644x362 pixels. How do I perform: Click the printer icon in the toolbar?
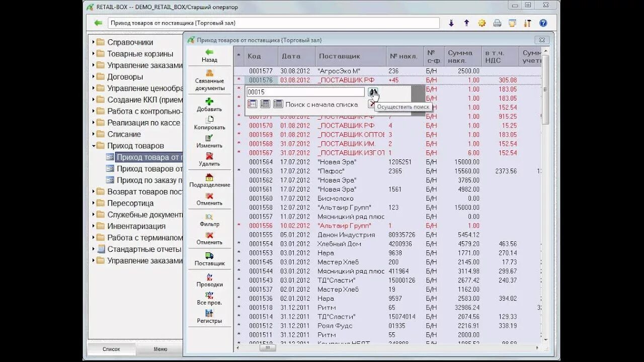pyautogui.click(x=497, y=23)
